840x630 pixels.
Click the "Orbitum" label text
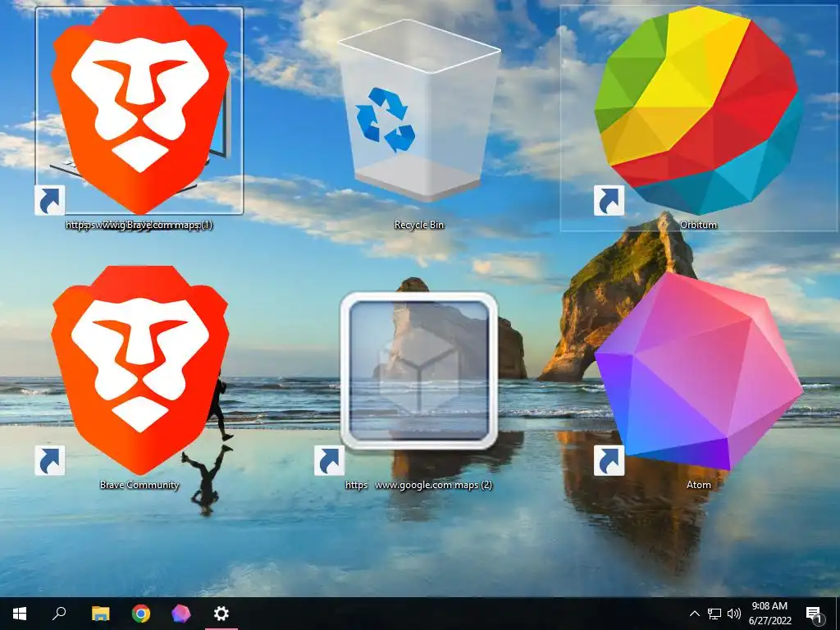[x=699, y=225]
